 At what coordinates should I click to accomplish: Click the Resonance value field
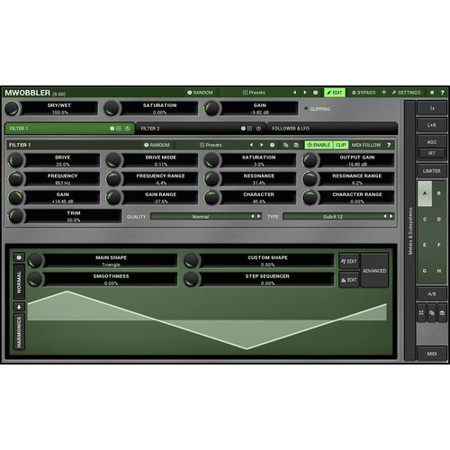[x=259, y=179]
